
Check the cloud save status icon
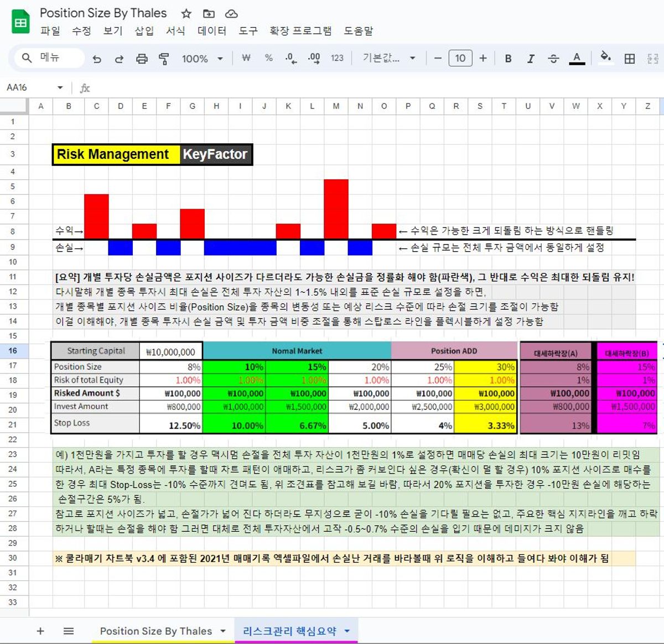point(231,14)
